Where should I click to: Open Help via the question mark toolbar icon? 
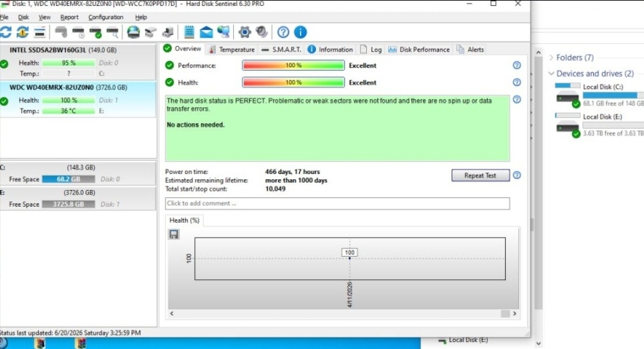click(283, 32)
